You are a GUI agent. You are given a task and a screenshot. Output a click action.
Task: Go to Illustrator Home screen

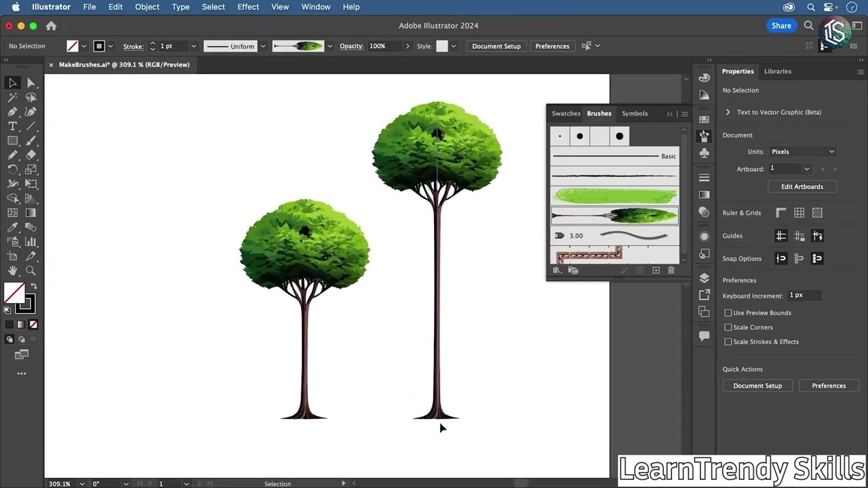(x=51, y=26)
